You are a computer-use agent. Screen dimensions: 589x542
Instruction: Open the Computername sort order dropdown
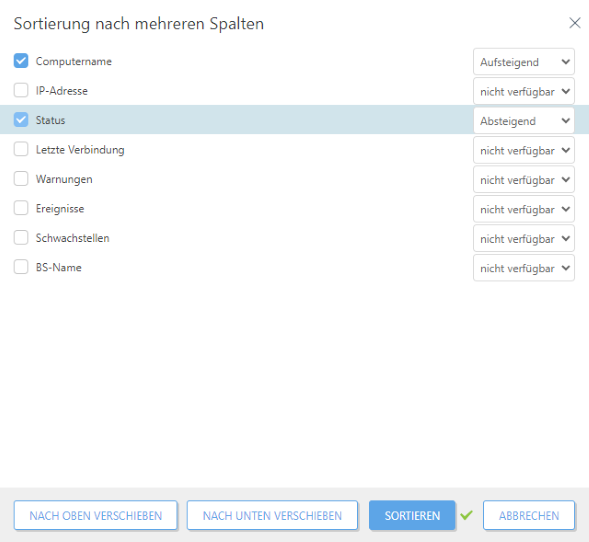[x=524, y=62]
